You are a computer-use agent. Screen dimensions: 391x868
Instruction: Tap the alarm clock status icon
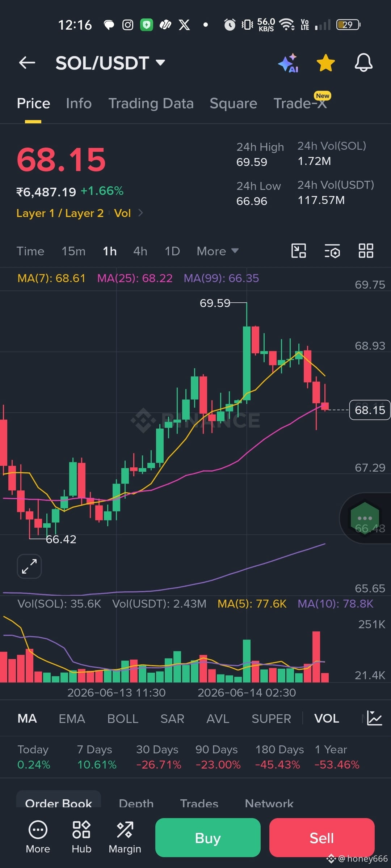pyautogui.click(x=230, y=25)
